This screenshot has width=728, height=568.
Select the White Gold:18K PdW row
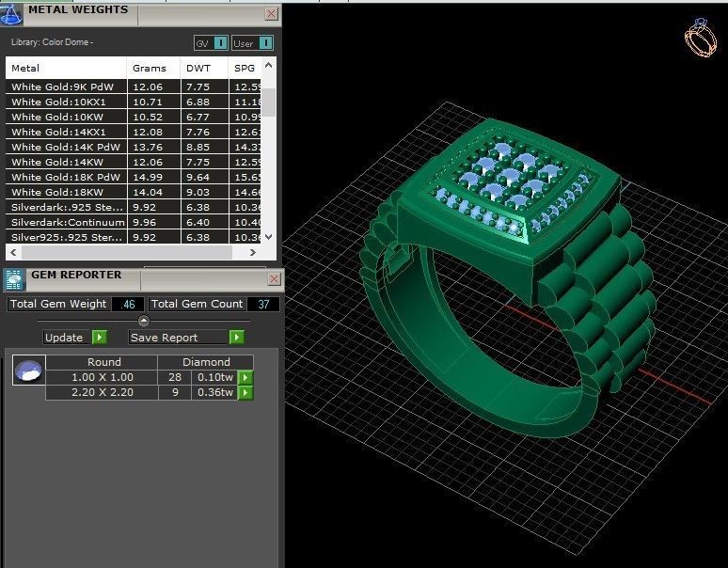pos(134,177)
